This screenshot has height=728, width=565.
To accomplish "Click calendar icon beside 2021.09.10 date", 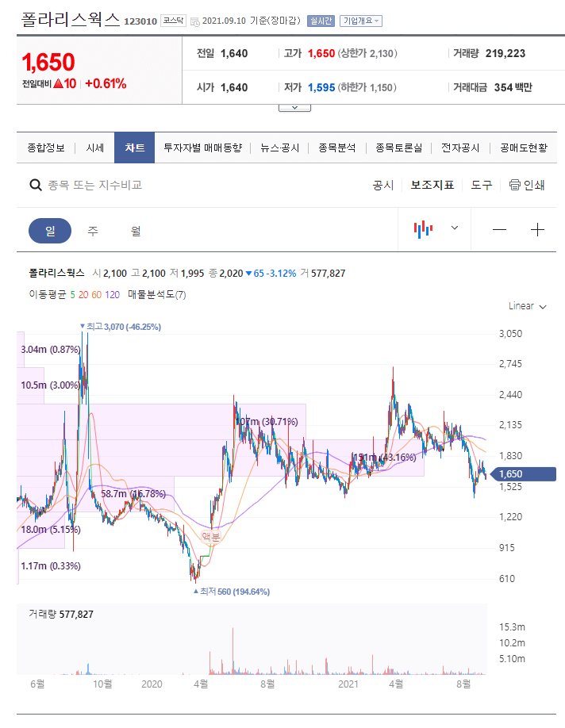I will 195,21.
